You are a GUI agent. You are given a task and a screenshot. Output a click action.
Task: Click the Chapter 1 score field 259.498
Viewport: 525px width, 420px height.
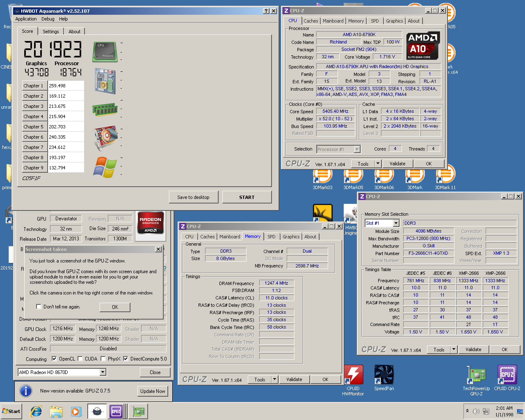point(66,86)
